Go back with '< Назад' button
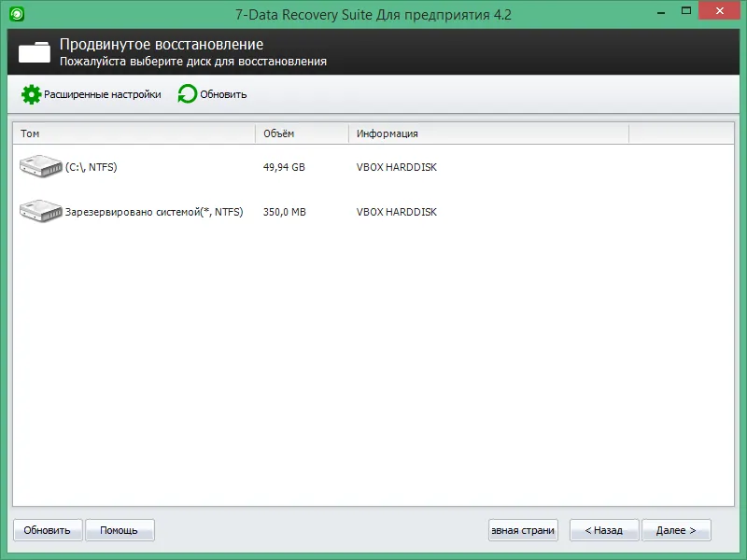Image resolution: width=747 pixels, height=560 pixels. (604, 530)
